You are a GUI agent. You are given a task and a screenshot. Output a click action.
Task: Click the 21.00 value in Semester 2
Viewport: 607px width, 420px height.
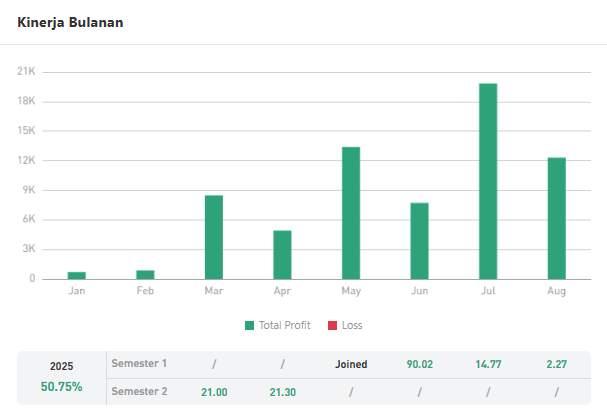[214, 392]
